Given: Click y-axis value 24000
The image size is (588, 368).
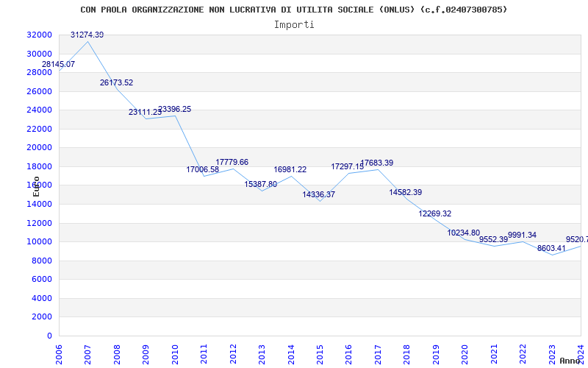Looking at the screenshot, I should coord(39,110).
